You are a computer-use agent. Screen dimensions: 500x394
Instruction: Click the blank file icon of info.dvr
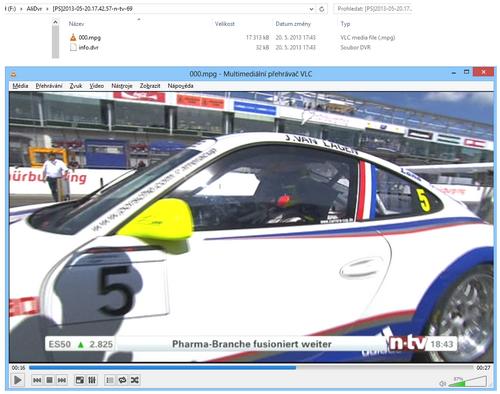[73, 47]
